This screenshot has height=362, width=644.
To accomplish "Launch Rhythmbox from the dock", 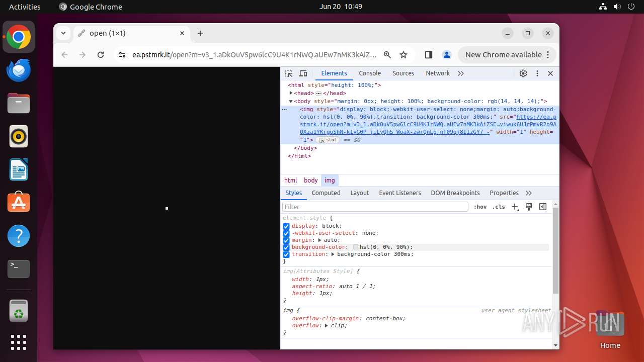I will tap(19, 137).
